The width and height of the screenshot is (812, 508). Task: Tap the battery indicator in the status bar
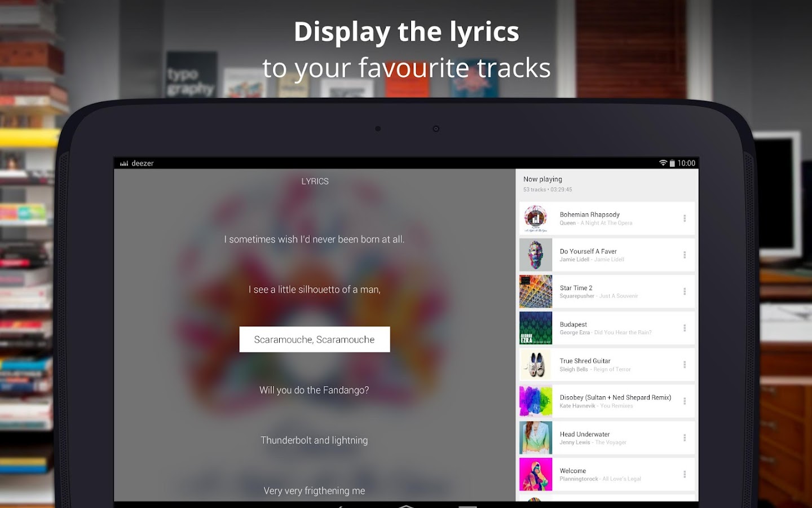point(672,163)
